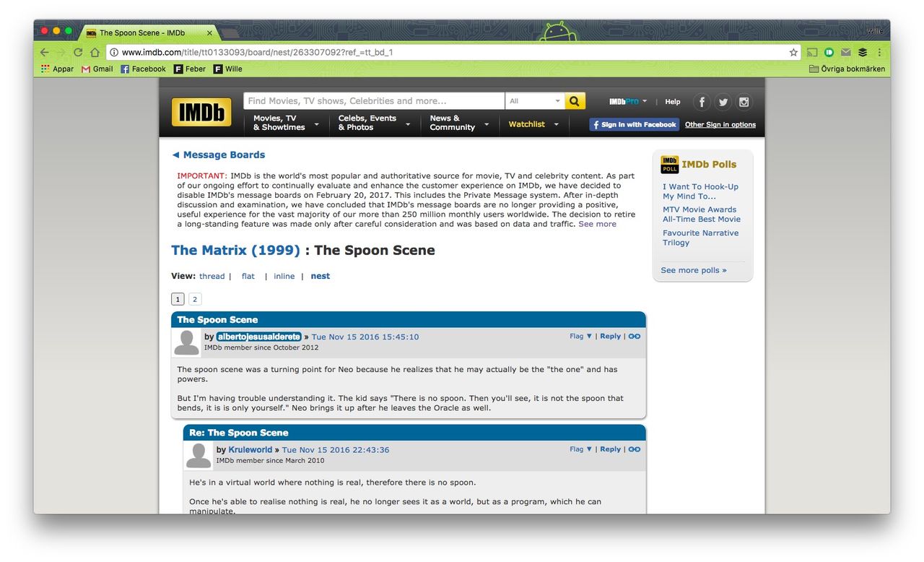The height and width of the screenshot is (562, 924).
Task: Click albertojesusalderete's avatar image
Action: (x=186, y=342)
